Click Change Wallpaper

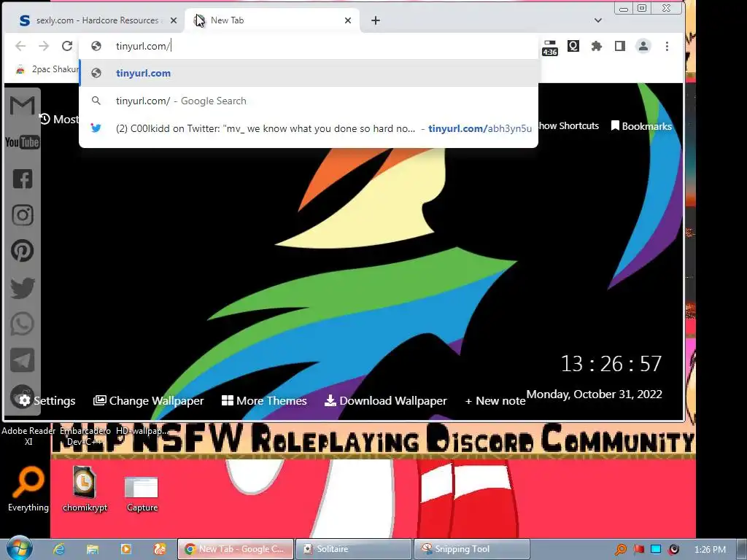(x=149, y=400)
